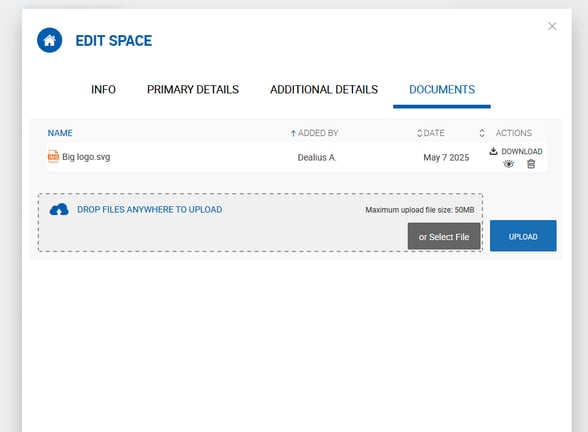Open the Primary Details tab
The image size is (588, 432).
(x=193, y=90)
